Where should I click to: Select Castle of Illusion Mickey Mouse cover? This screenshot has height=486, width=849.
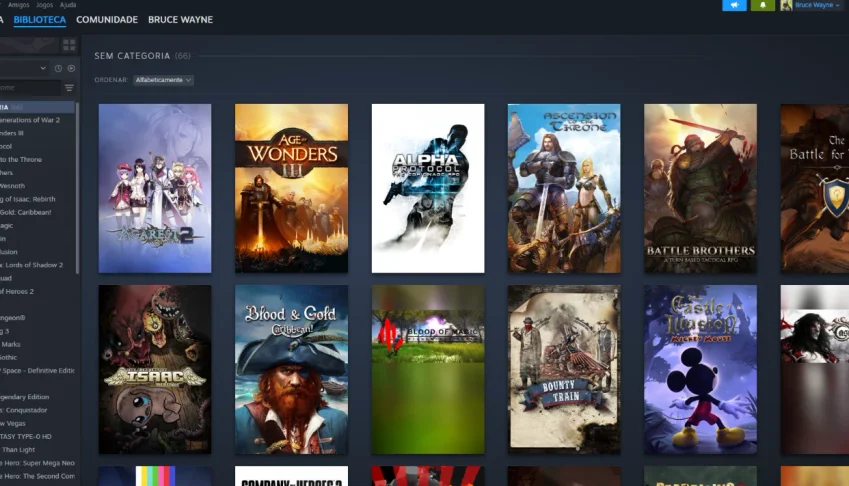(x=701, y=370)
